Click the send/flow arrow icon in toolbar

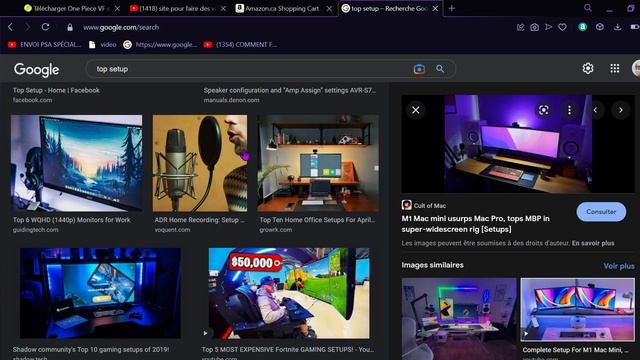[549, 27]
